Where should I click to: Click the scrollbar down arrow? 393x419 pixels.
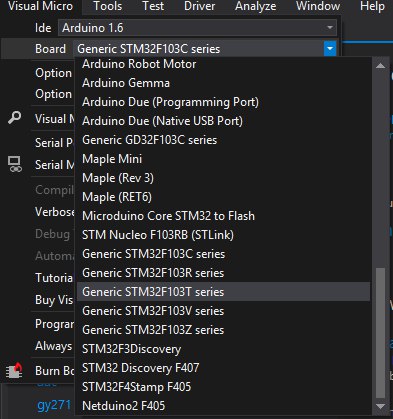(380, 406)
